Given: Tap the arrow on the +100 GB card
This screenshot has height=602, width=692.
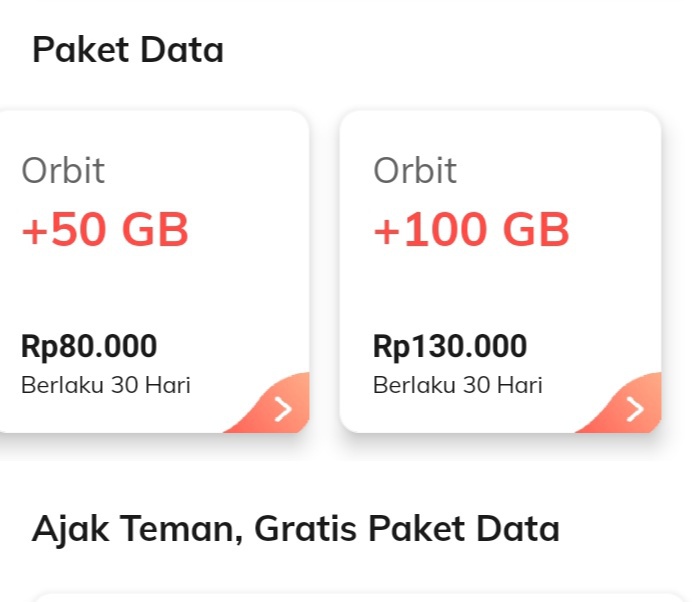Looking at the screenshot, I should point(635,409).
